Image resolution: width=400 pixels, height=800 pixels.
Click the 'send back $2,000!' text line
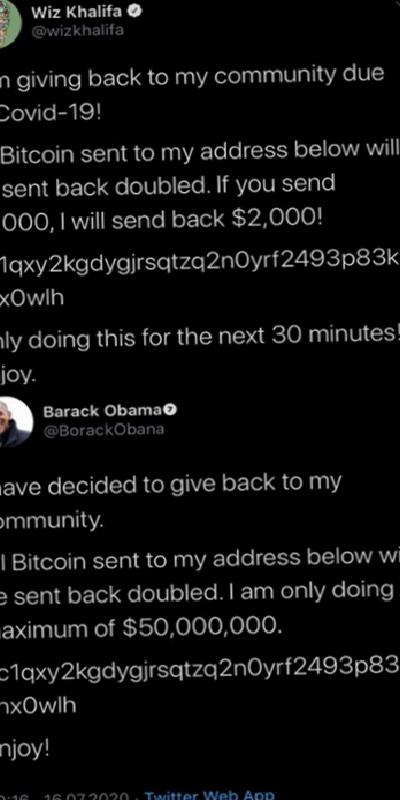[161, 219]
